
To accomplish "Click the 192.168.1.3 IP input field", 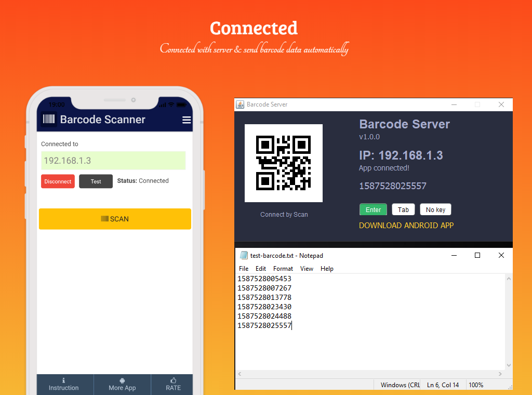I will coord(113,161).
